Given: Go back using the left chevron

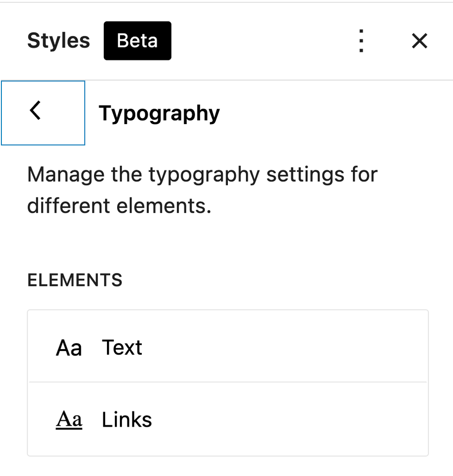Looking at the screenshot, I should (x=36, y=112).
